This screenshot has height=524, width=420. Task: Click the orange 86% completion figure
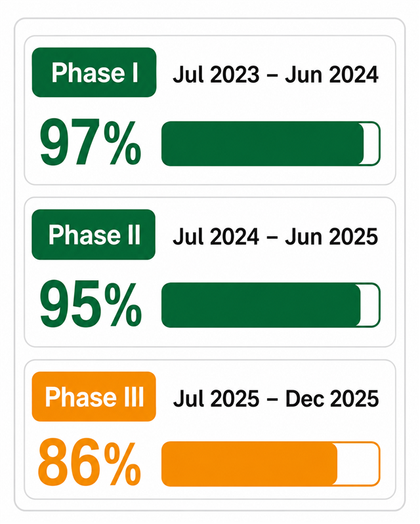point(89,462)
